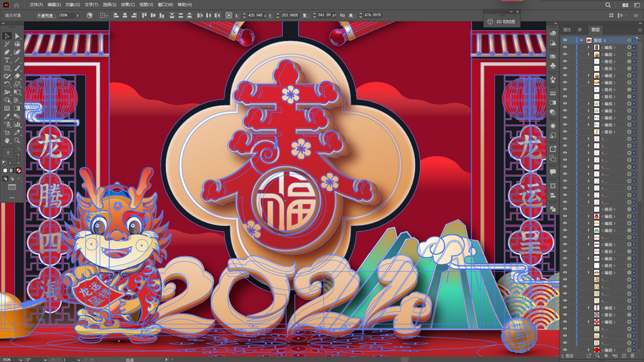Open the 对象(O) menu
Image resolution: width=644 pixels, height=362 pixels.
[72, 5]
